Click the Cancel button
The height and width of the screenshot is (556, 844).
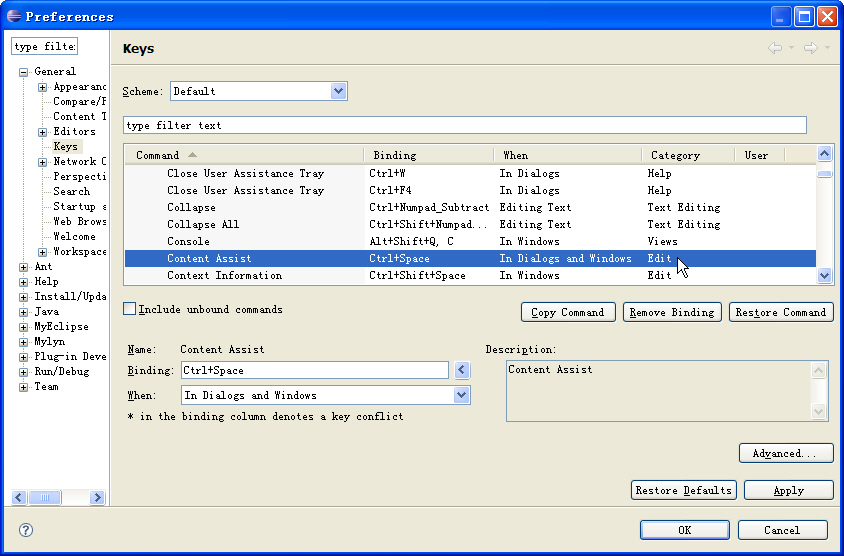782,530
